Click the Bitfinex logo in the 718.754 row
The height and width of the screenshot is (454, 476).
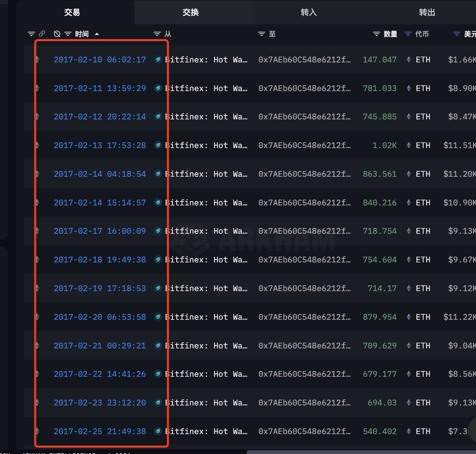tap(158, 231)
